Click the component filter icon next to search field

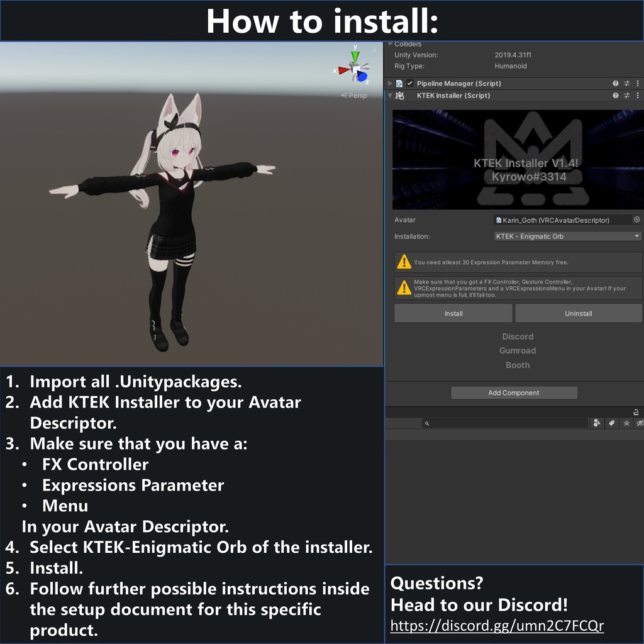(x=597, y=423)
